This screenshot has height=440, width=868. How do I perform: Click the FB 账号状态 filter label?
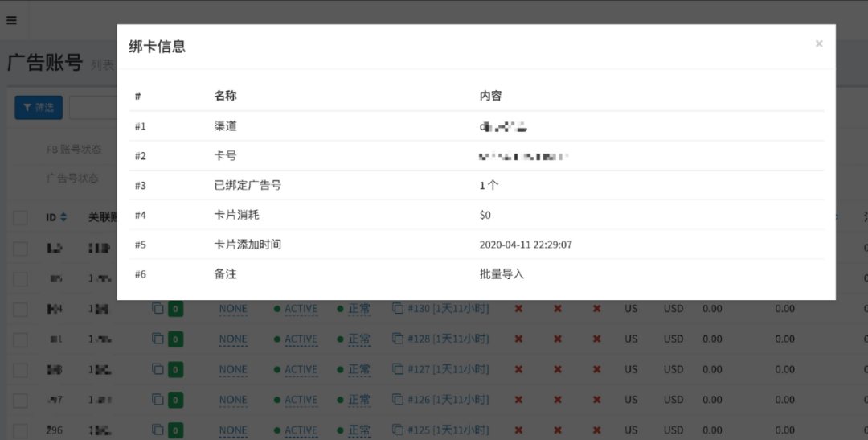point(74,150)
